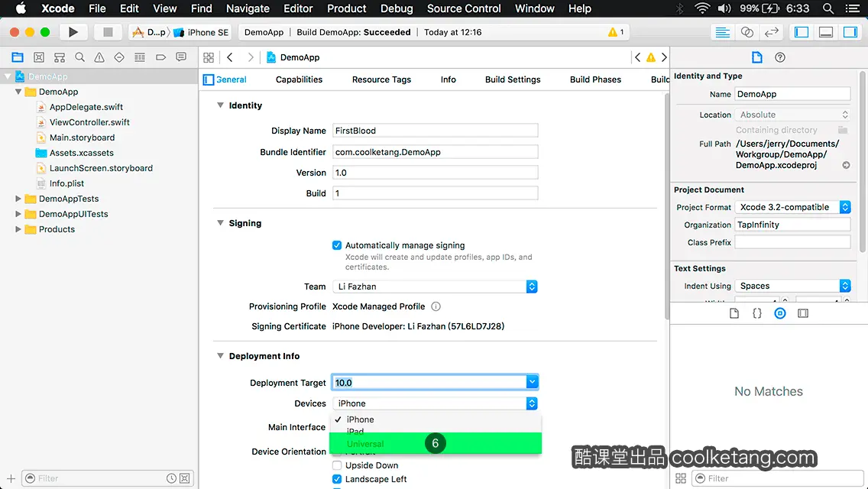Open the Find navigator magnifier icon
The width and height of the screenshot is (868, 489).
[x=79, y=57]
